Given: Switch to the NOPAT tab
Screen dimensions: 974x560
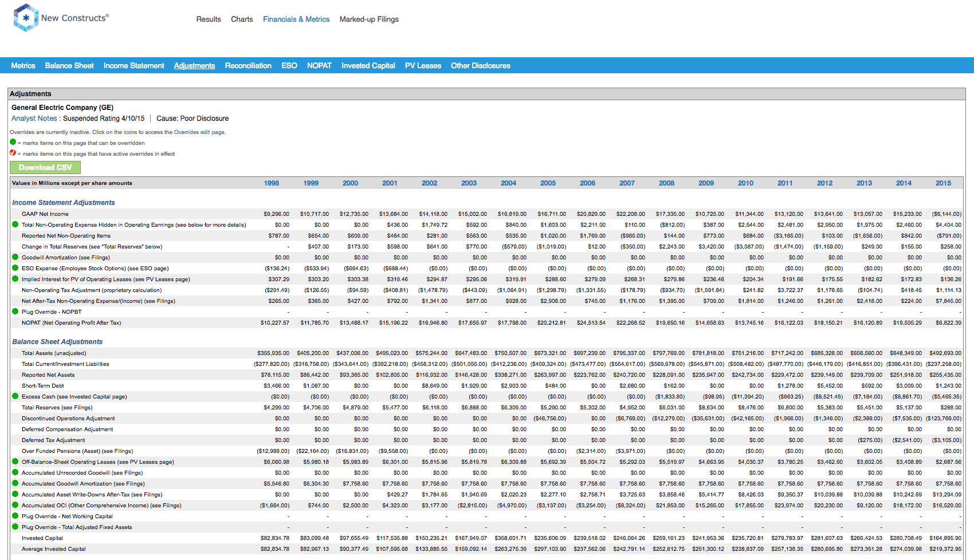Looking at the screenshot, I should tap(319, 65).
